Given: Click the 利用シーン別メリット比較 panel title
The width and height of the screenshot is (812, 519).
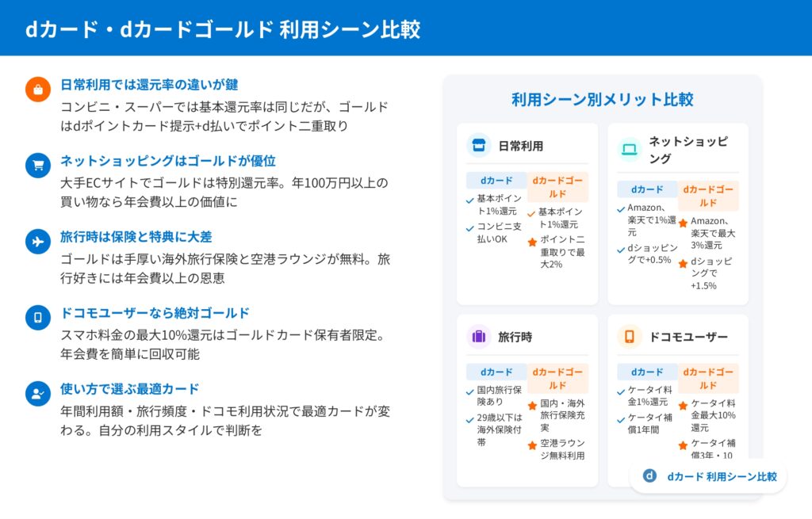Looking at the screenshot, I should pos(602,100).
